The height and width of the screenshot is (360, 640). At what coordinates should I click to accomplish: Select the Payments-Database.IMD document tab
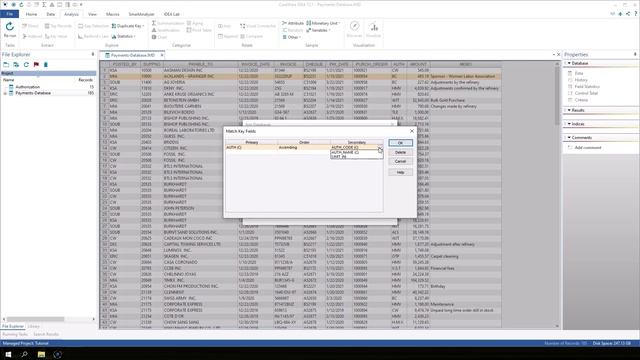(x=133, y=55)
